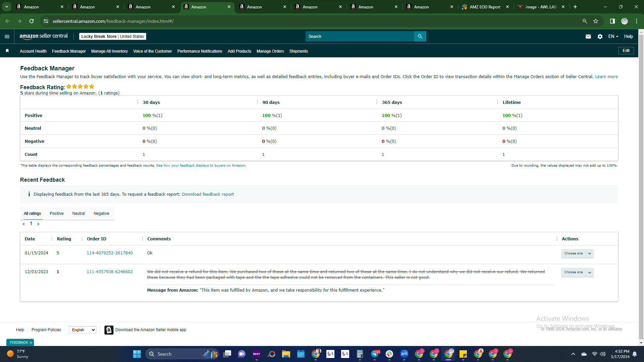Open the settings gear icon

click(600, 37)
